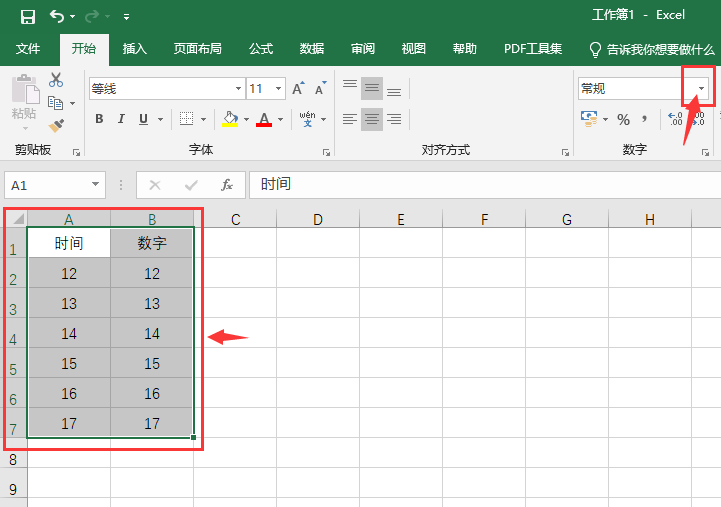
Task: Click the 粘贴 paste button
Action: (24, 102)
